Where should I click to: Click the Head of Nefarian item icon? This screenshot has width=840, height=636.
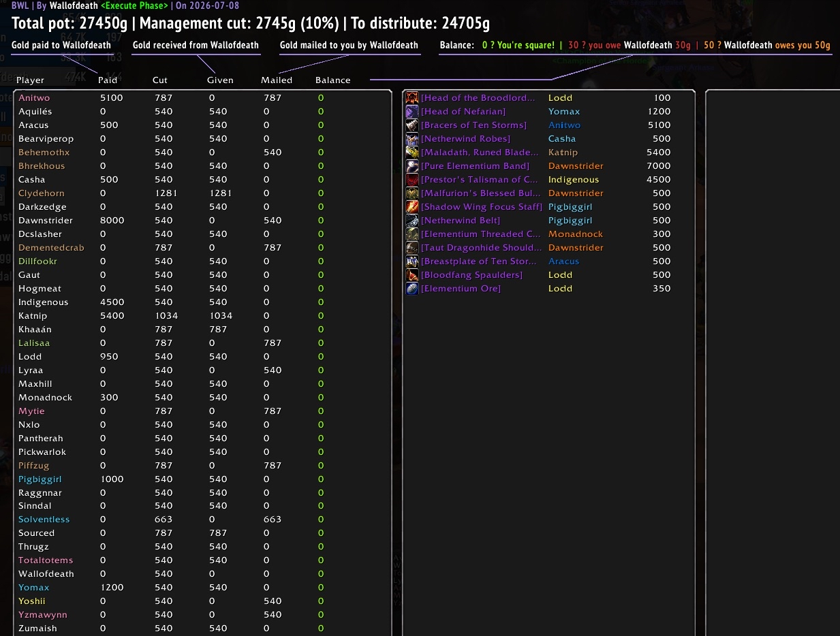tap(412, 112)
